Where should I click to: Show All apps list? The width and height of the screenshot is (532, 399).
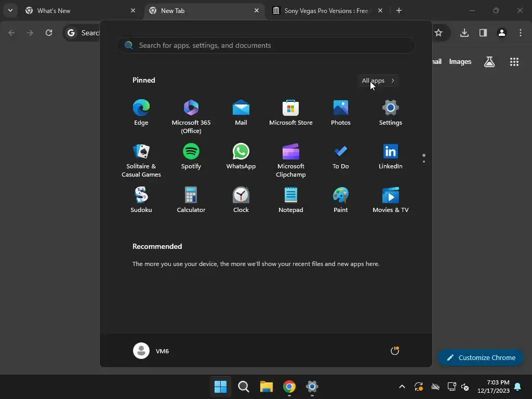[x=378, y=81]
